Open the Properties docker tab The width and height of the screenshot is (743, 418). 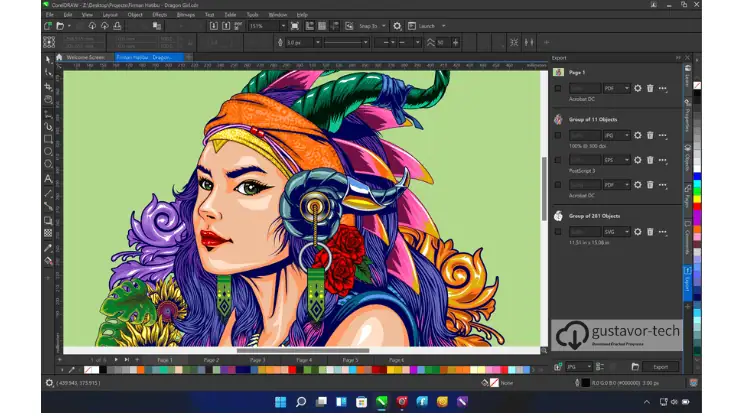(x=688, y=116)
